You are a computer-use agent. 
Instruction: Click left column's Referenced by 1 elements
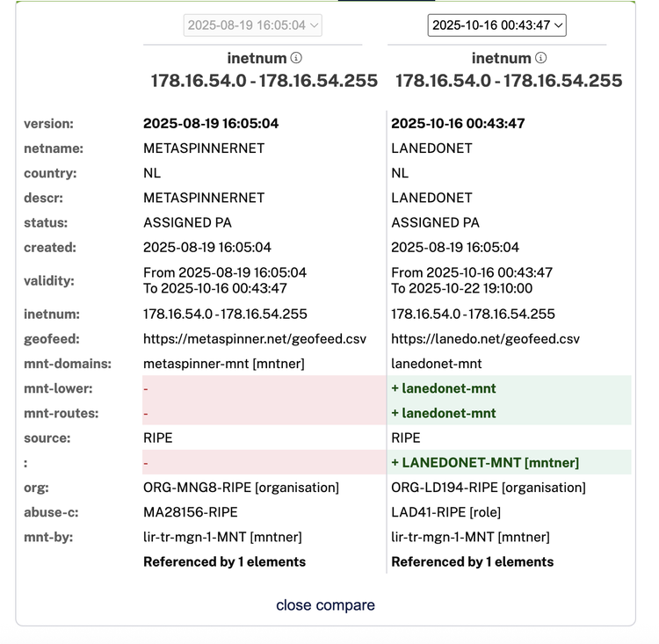(x=224, y=561)
